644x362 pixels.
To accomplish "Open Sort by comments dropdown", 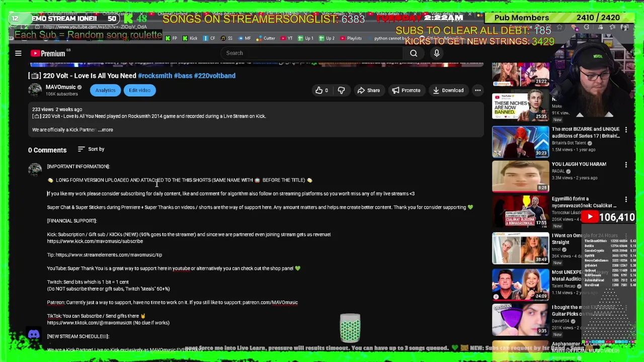I will (x=91, y=149).
